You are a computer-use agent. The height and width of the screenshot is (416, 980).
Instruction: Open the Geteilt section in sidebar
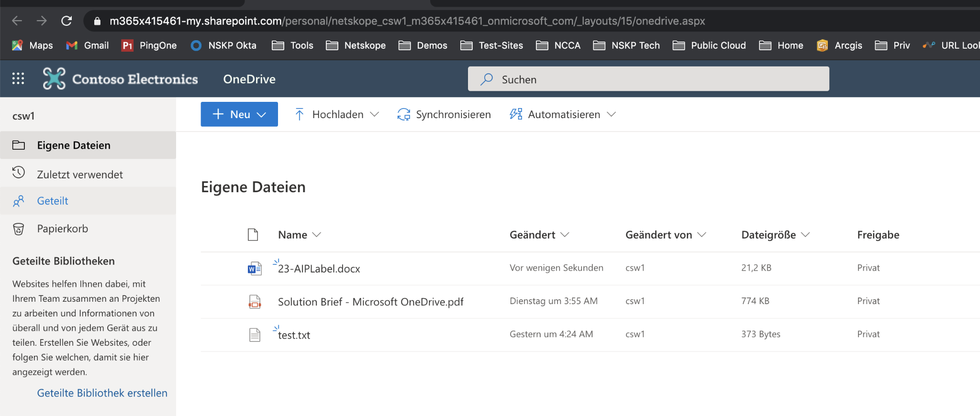pyautogui.click(x=53, y=201)
